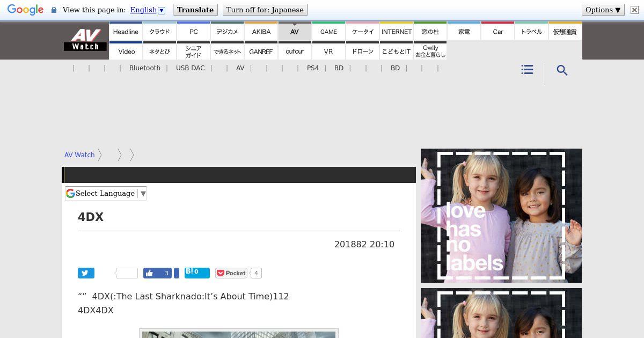Open the 家電 tab
The height and width of the screenshot is (338, 644).
coord(464,31)
